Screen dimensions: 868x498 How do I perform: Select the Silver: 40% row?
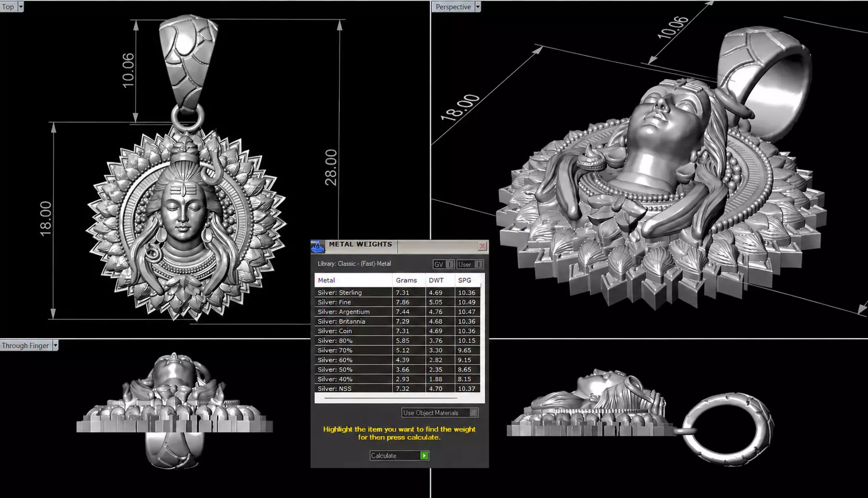click(398, 379)
